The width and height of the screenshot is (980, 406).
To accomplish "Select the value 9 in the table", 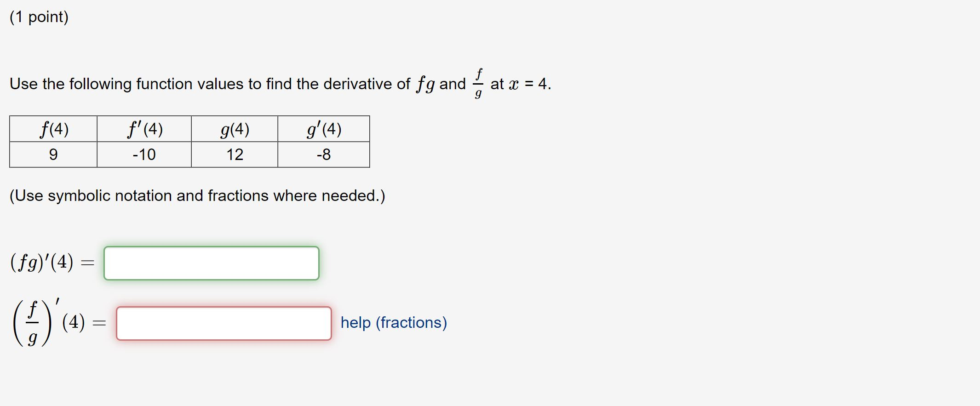I will pos(53,154).
